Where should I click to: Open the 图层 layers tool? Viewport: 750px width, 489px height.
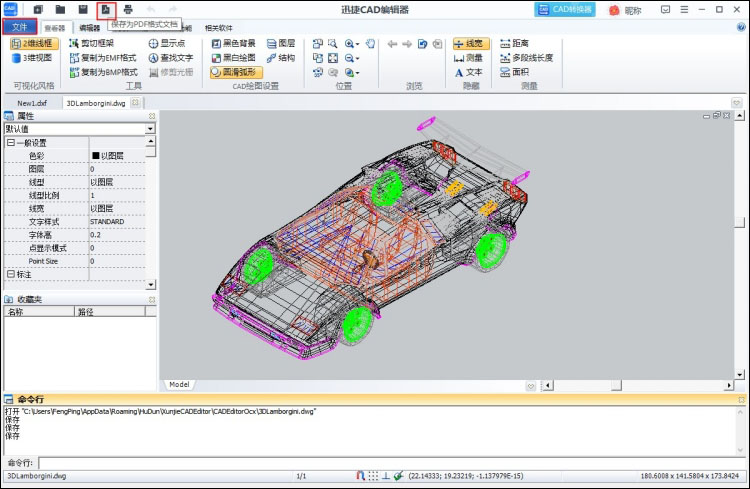click(x=281, y=44)
